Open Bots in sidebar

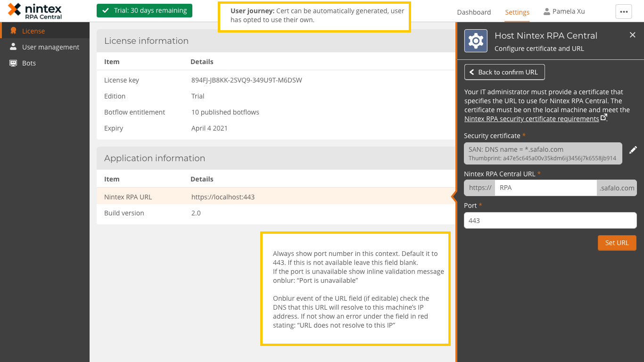point(45,63)
